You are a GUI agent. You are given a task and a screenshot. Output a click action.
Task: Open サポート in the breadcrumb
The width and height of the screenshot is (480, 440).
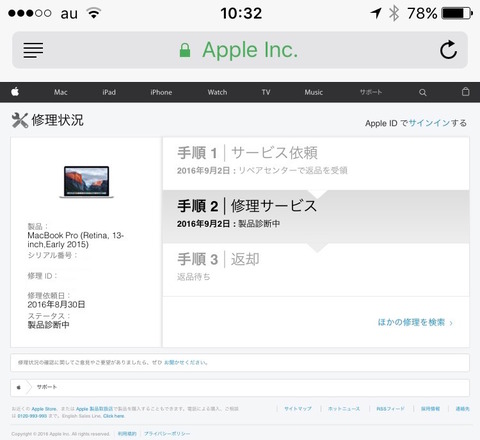click(x=47, y=387)
